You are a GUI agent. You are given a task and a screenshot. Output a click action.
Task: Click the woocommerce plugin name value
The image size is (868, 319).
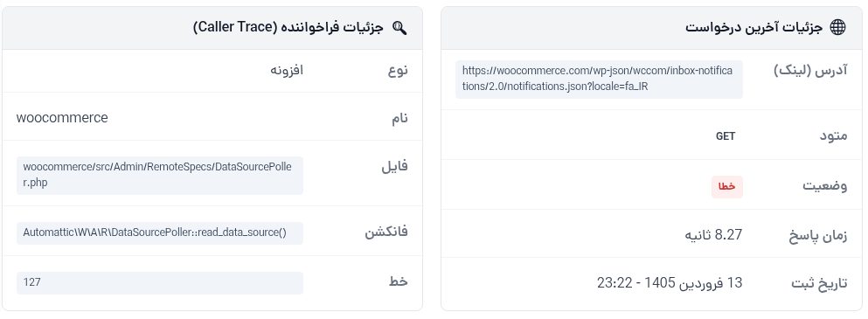(x=62, y=118)
